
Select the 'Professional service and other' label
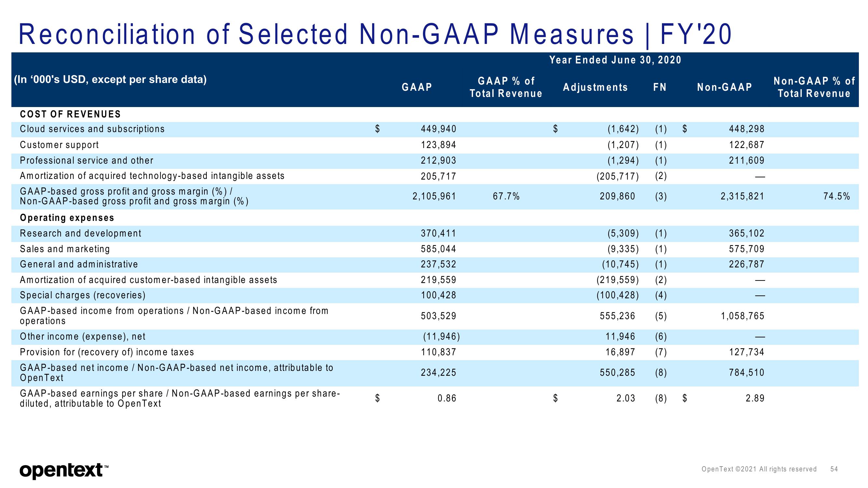(87, 160)
